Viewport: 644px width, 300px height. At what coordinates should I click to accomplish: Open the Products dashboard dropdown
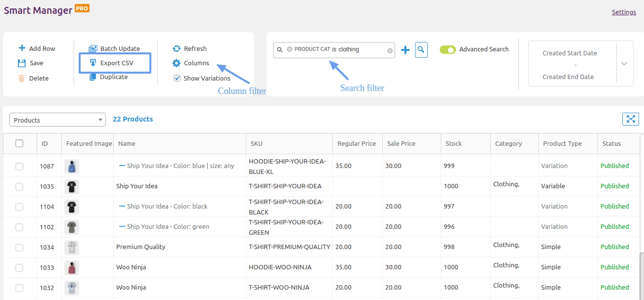(57, 120)
